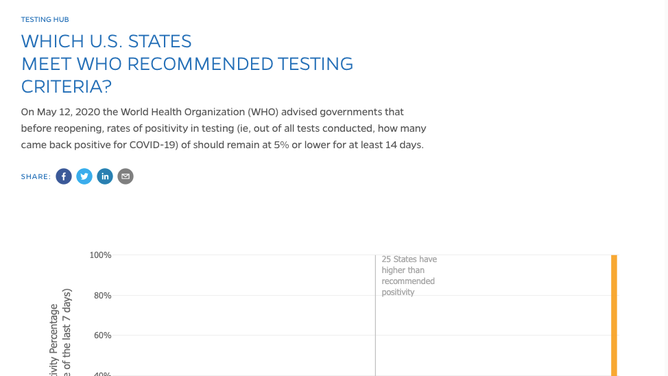Click the '5%' figure in the paragraph
Viewport: 668px width, 376px height.
(x=281, y=145)
